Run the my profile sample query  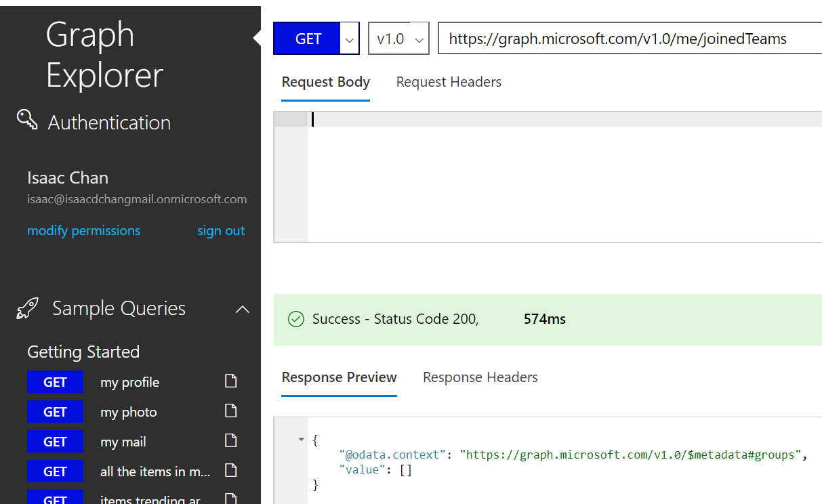[x=55, y=381]
